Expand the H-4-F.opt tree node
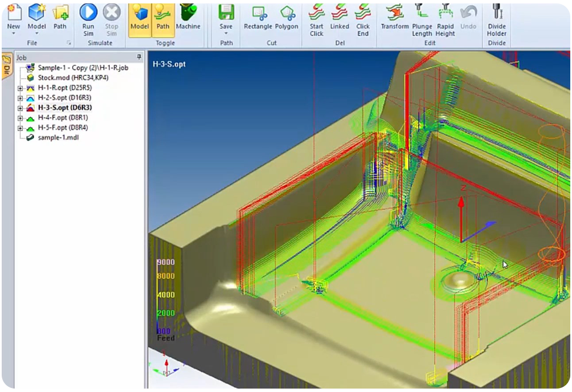The width and height of the screenshot is (572, 392). pos(21,118)
